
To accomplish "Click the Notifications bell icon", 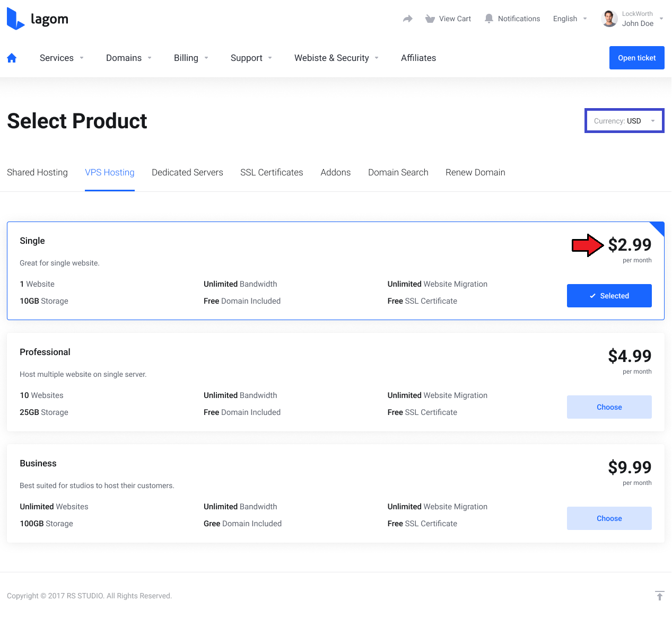I will [489, 19].
